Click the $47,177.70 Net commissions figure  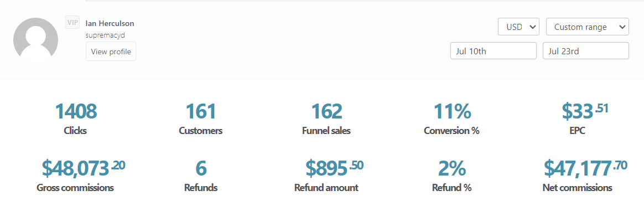coord(586,167)
